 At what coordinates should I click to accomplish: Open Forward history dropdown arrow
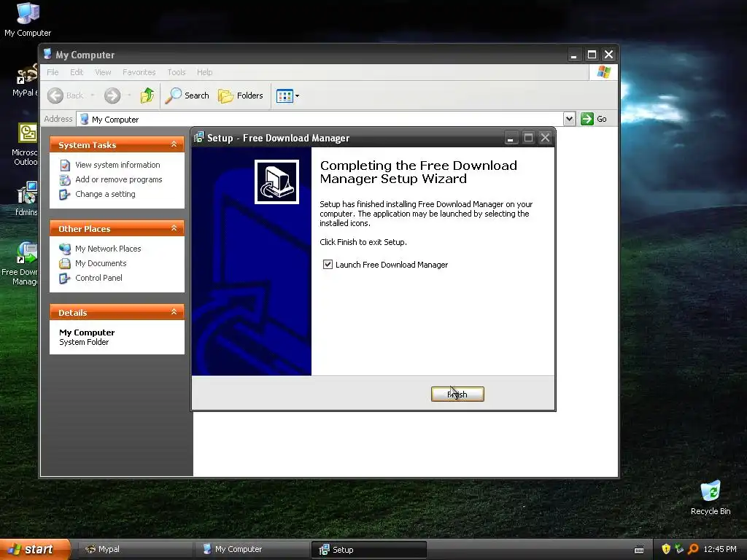[x=129, y=96]
